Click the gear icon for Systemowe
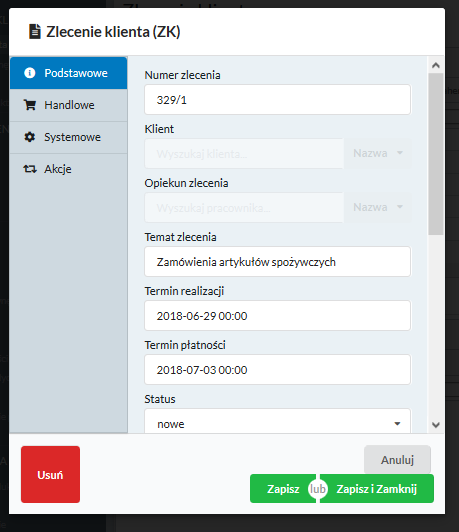Viewport: 459px width, 532px height. point(30,137)
